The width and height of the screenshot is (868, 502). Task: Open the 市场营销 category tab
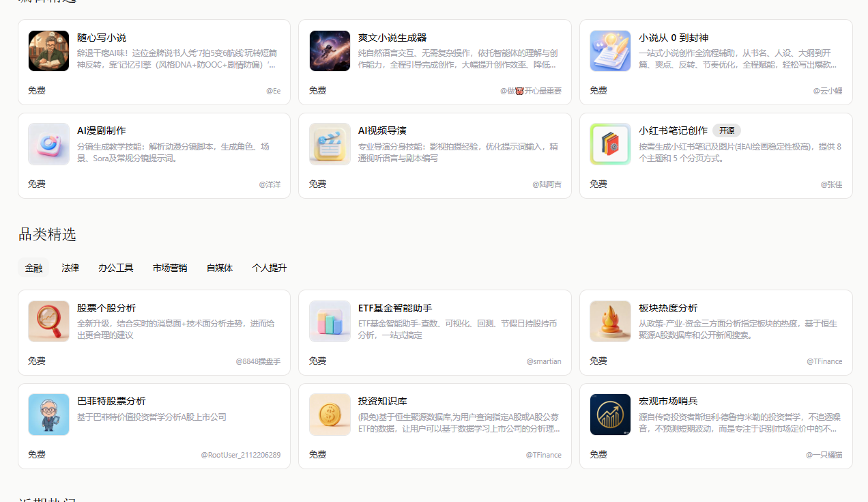pyautogui.click(x=170, y=268)
